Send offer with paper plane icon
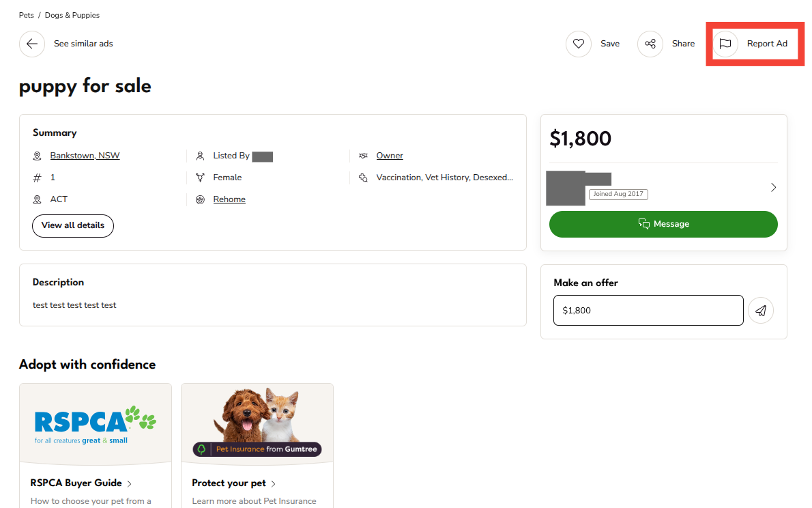Image resolution: width=812 pixels, height=508 pixels. pyautogui.click(x=761, y=311)
